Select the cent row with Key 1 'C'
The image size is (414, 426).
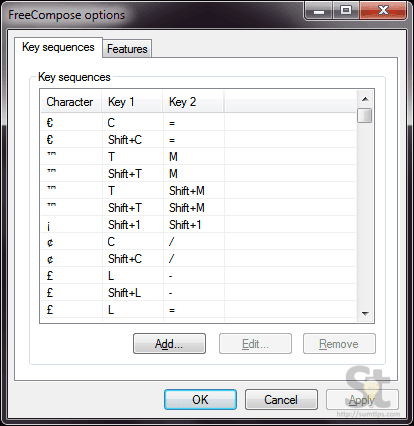click(x=199, y=242)
